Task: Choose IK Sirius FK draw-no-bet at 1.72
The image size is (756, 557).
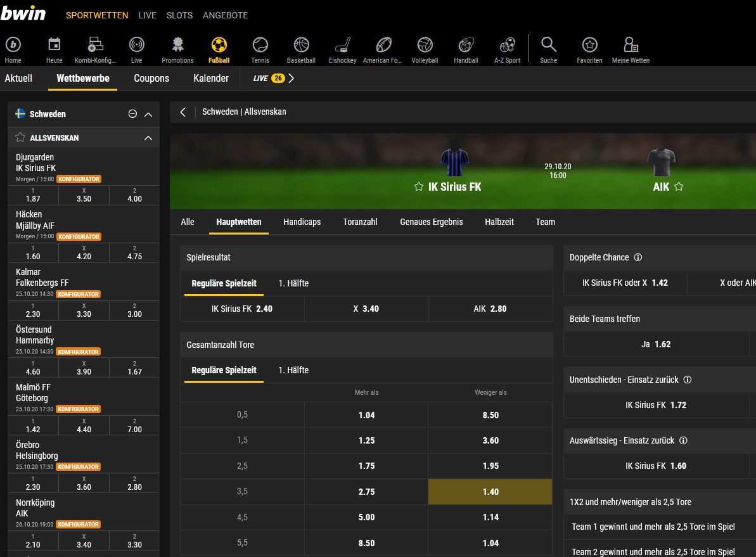Action: coord(657,405)
